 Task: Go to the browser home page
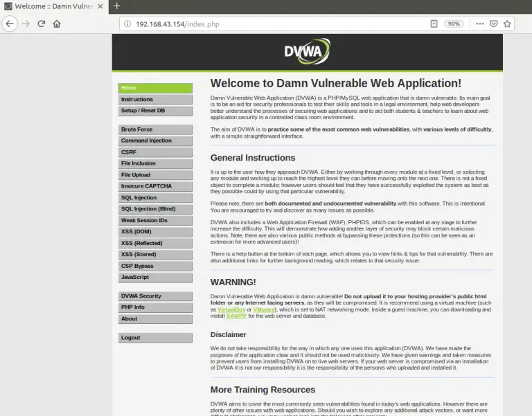coord(57,24)
